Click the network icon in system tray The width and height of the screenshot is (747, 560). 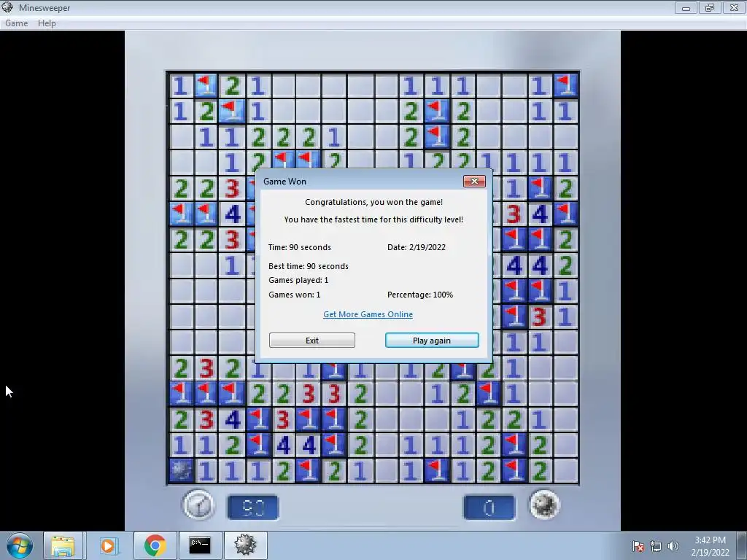click(656, 546)
